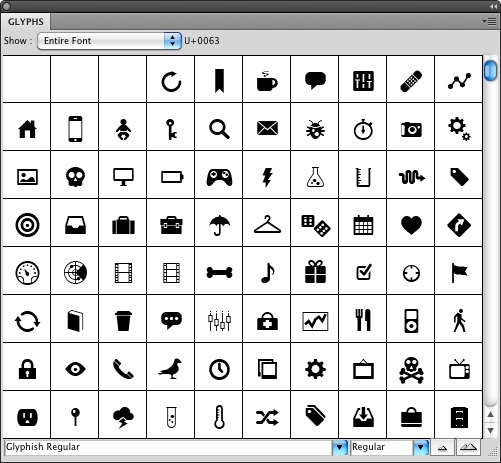Screen dimensions: 501x463
Task: Zoom out glyph view with small mountains
Action: (x=442, y=447)
